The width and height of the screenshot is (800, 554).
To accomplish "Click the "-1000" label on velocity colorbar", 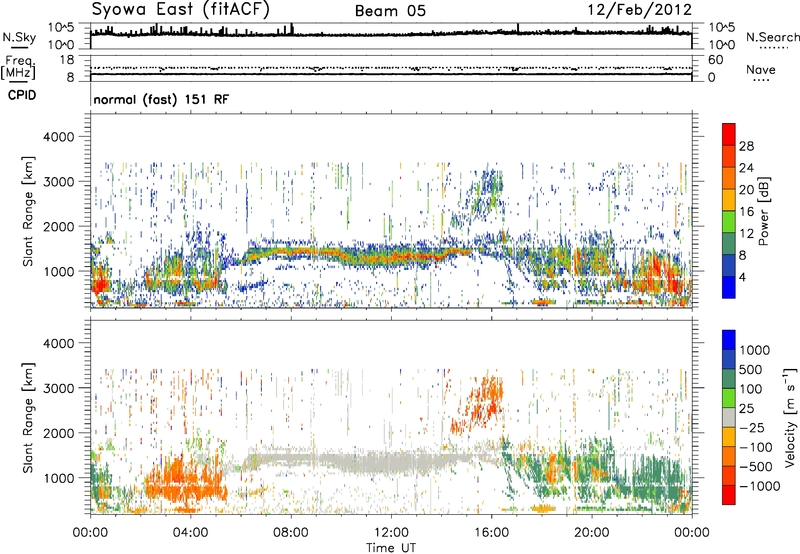I will pyautogui.click(x=759, y=486).
